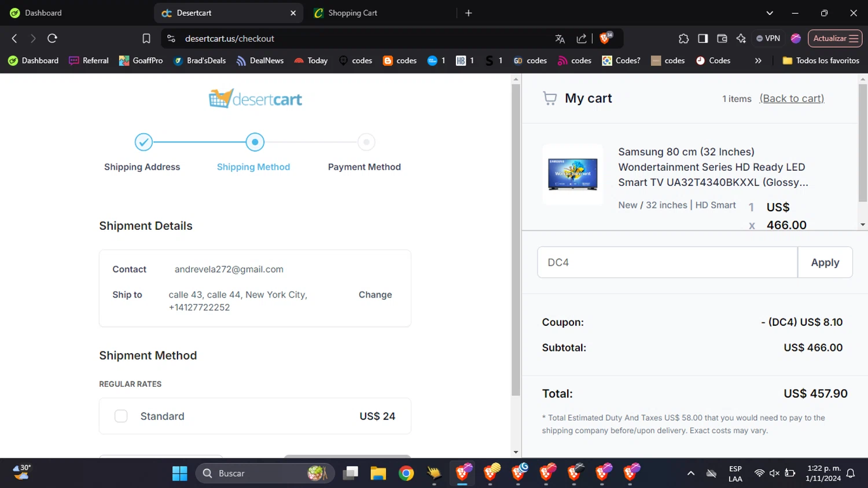This screenshot has width=868, height=488.
Task: Go to the completed Shipping Address step
Action: click(x=144, y=142)
